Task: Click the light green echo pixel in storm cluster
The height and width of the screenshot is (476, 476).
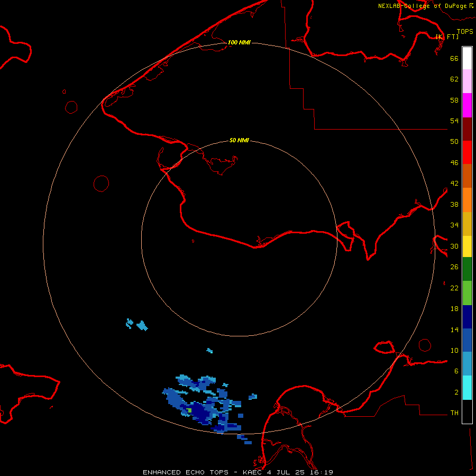Action: click(189, 410)
